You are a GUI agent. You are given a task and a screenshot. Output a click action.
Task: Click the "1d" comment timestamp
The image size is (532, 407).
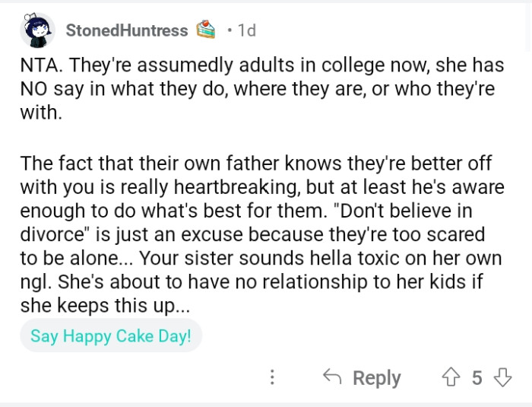[246, 30]
